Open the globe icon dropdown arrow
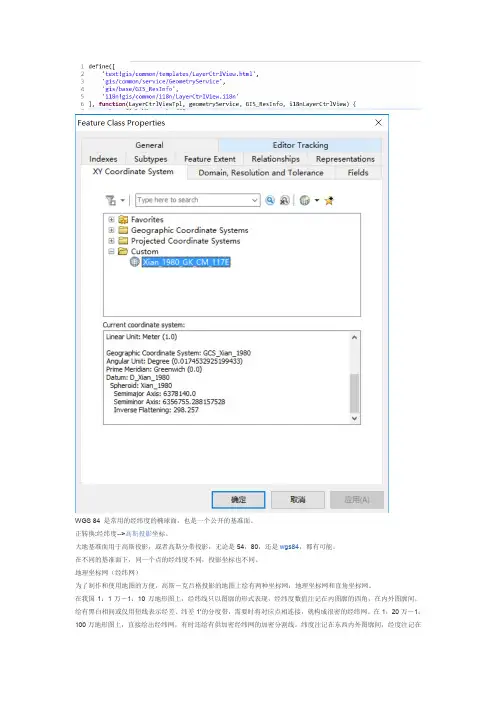 pyautogui.click(x=317, y=200)
